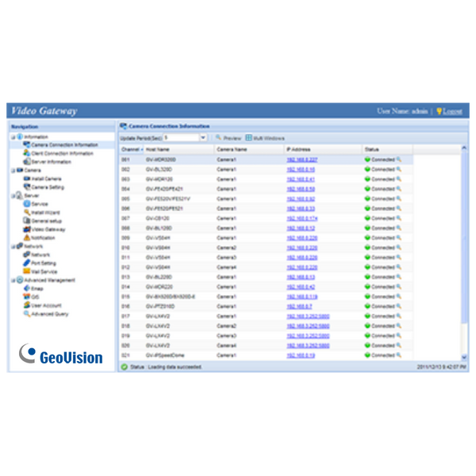Collapse the Server tree node

coord(13,196)
